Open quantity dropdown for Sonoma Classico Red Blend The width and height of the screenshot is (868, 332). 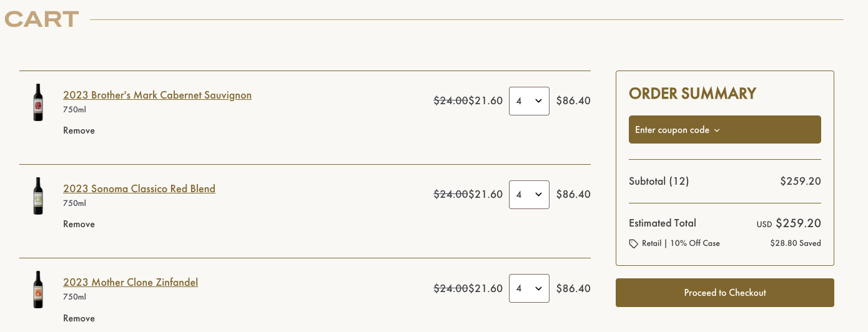pyautogui.click(x=529, y=195)
